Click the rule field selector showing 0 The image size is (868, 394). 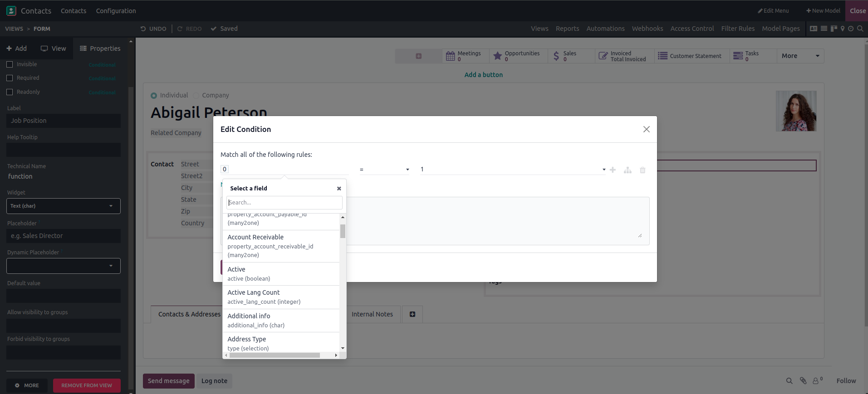point(284,170)
